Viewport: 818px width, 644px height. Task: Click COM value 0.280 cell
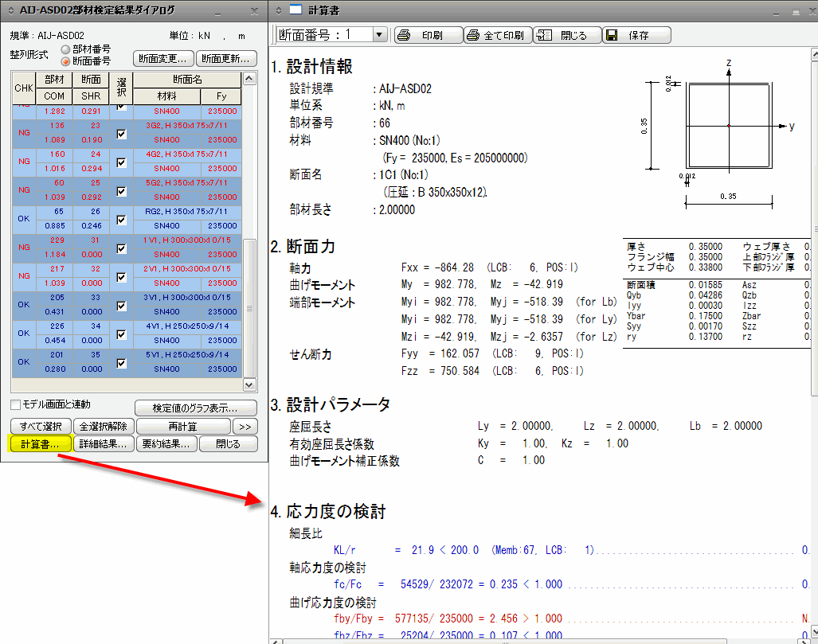coord(54,369)
